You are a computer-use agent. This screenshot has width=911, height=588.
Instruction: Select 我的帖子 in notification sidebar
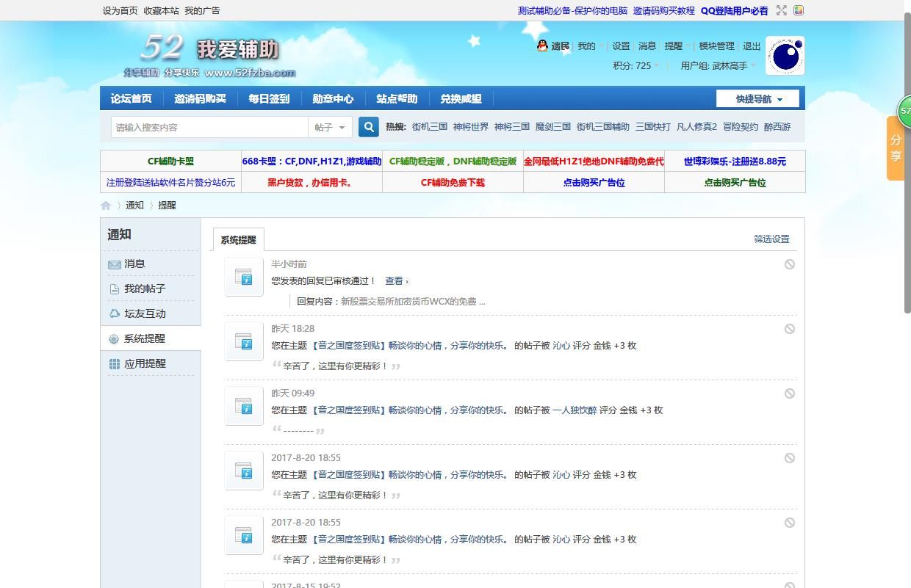[145, 289]
